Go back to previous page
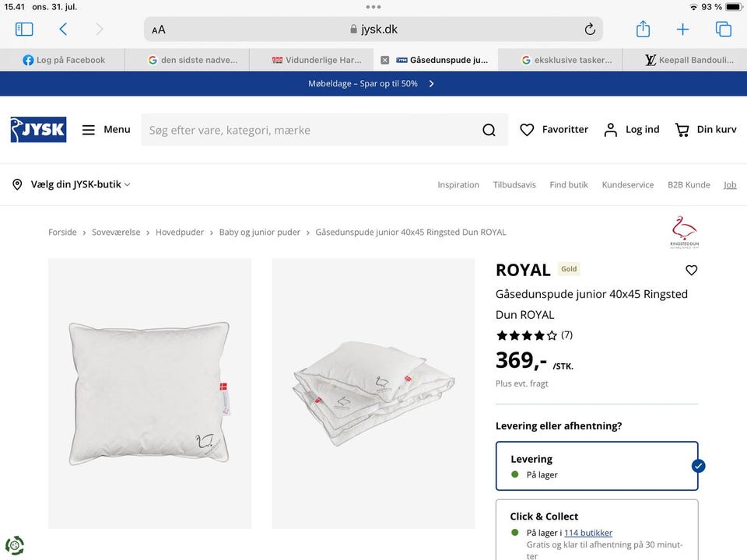747x560 pixels. click(63, 30)
